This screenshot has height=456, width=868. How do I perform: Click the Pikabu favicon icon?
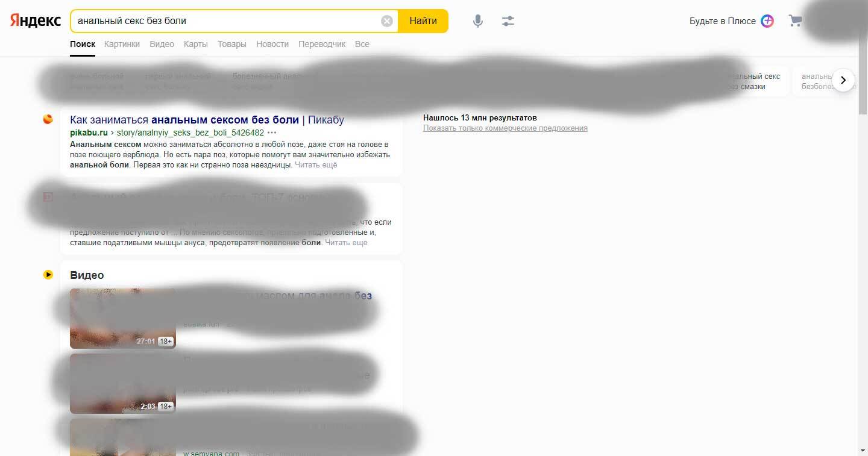coord(48,119)
